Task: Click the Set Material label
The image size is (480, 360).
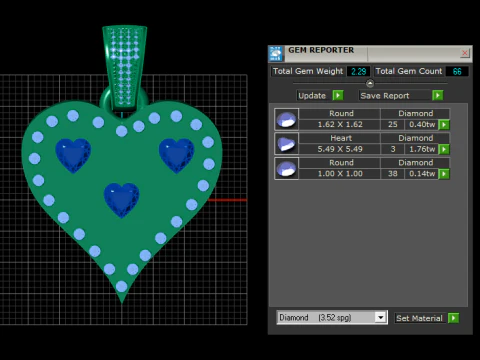Action: [x=419, y=318]
